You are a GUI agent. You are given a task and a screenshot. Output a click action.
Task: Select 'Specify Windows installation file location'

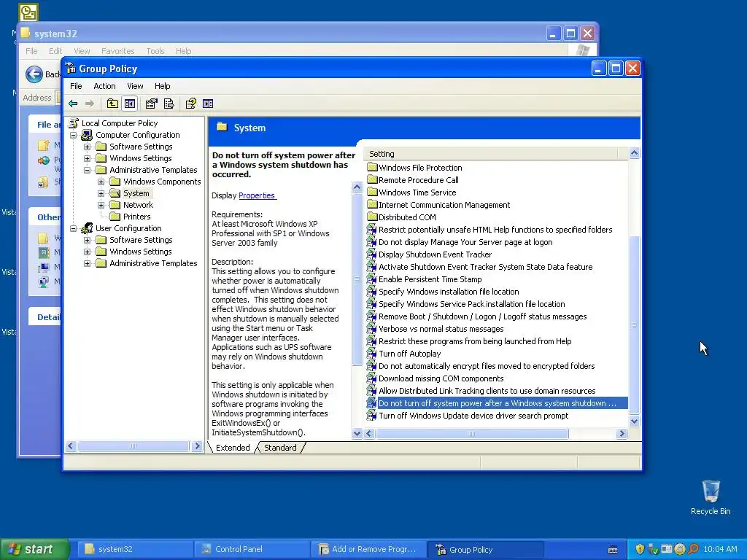(449, 292)
